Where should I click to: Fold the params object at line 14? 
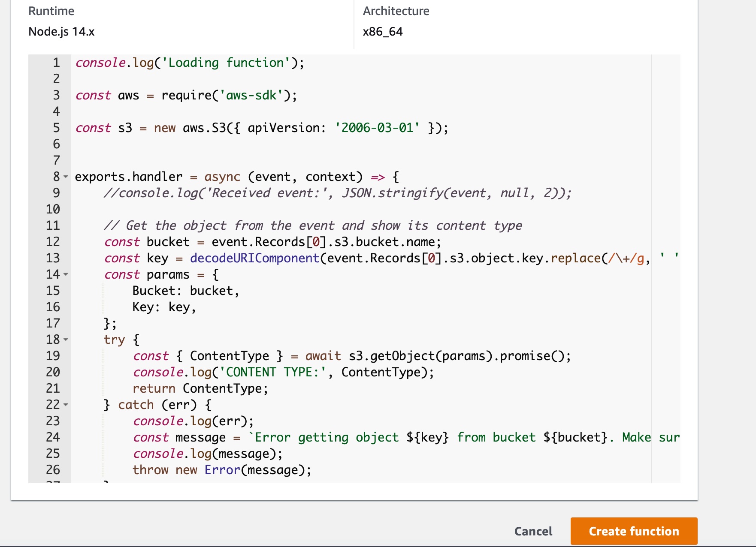click(66, 274)
